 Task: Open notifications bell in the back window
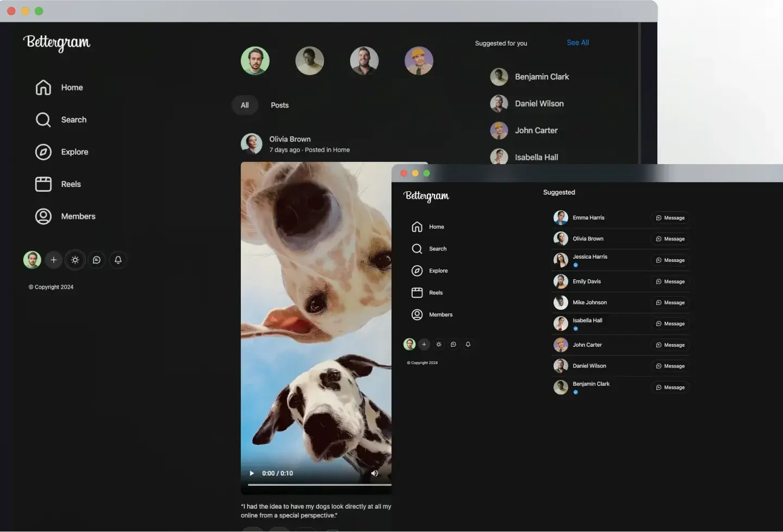118,260
